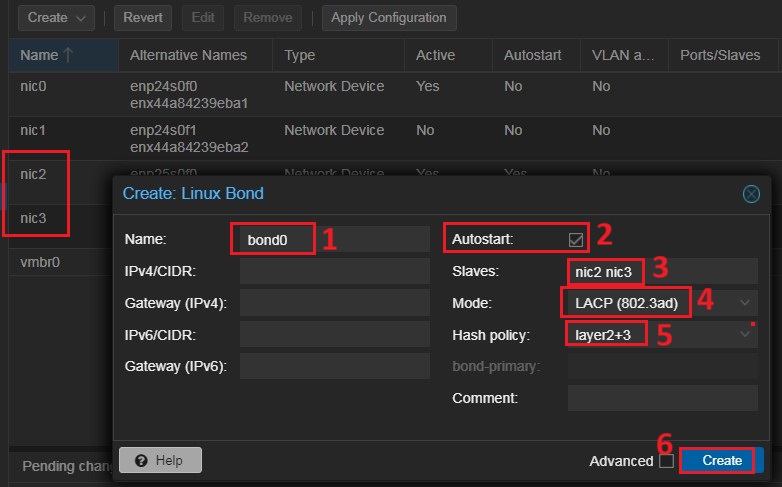Select the nic3 row

click(61, 226)
